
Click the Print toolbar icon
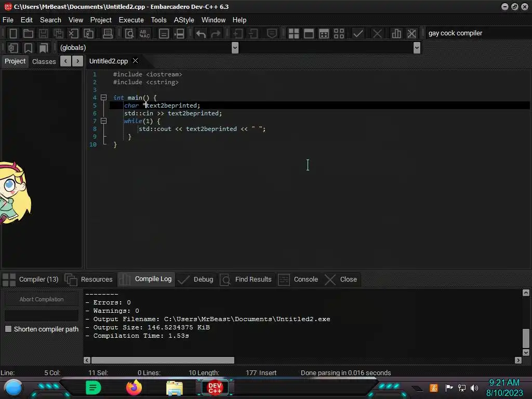[x=108, y=33]
